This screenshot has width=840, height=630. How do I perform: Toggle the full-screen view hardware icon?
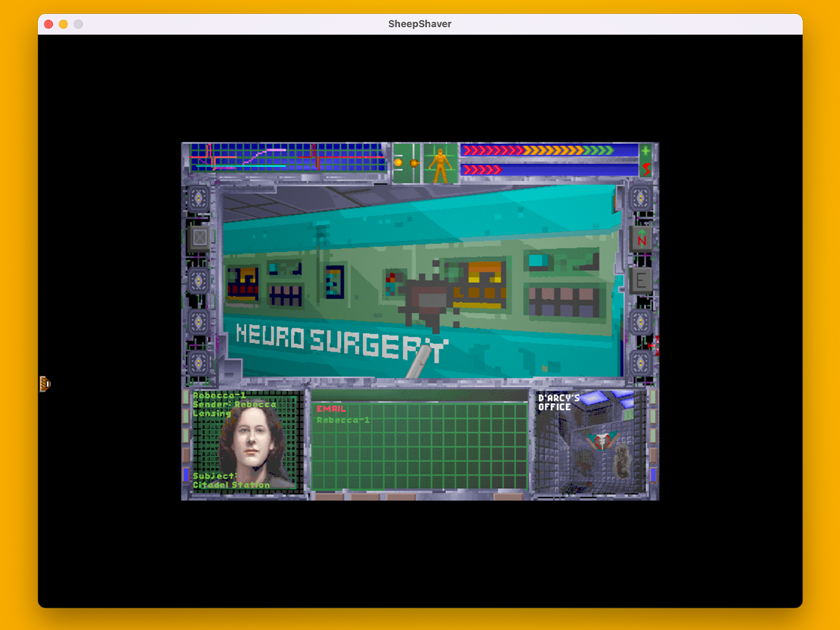click(199, 238)
